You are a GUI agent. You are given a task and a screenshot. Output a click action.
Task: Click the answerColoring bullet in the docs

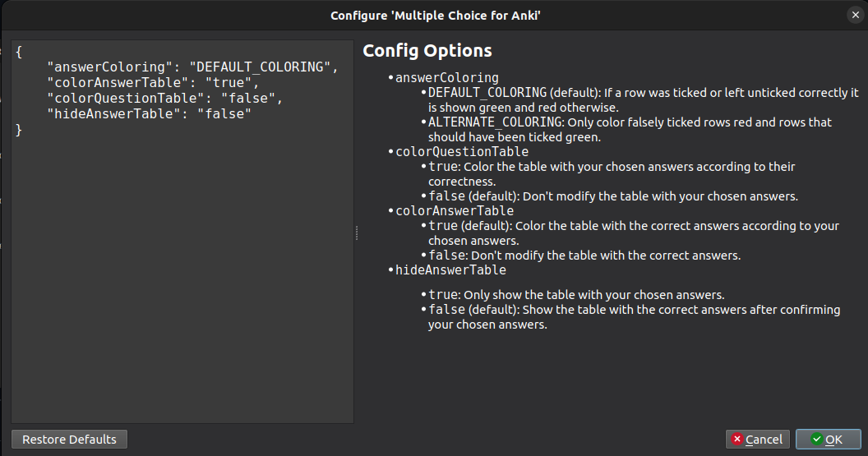446,78
